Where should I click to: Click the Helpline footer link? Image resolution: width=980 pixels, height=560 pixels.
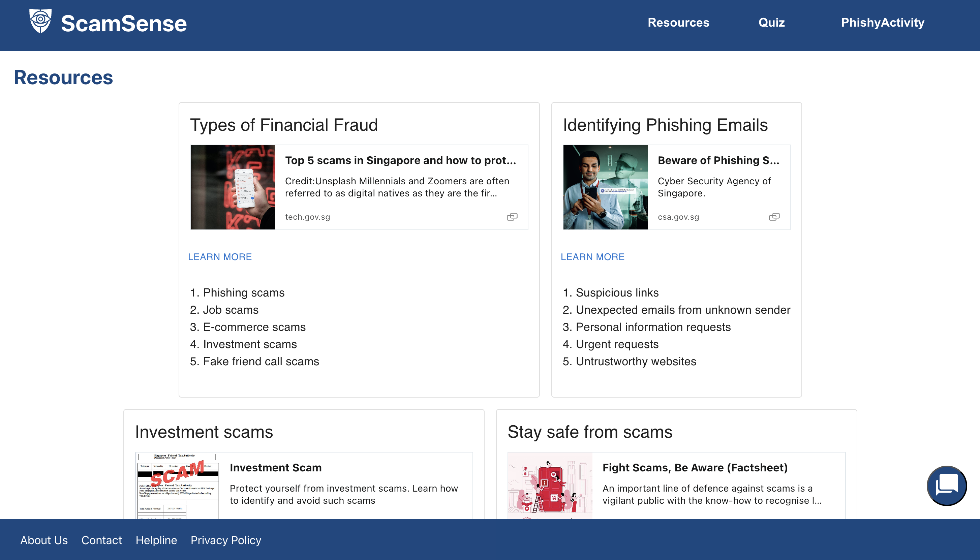click(156, 540)
